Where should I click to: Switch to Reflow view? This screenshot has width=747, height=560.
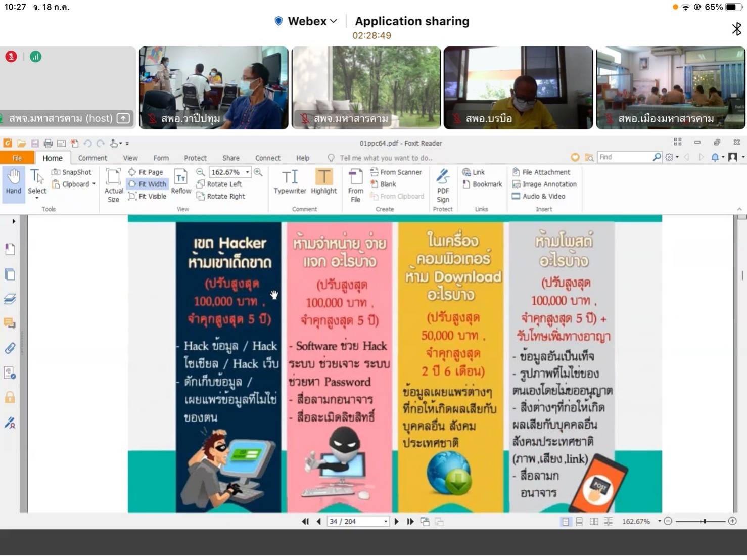181,181
